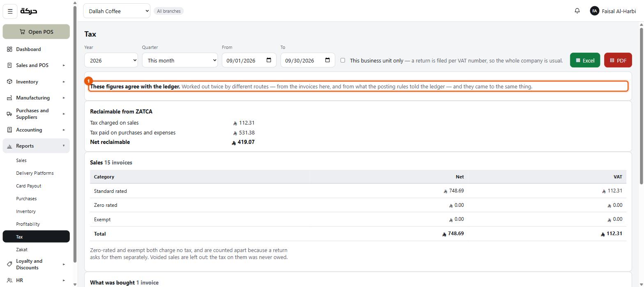Click the FA user avatar
The image size is (644, 287).
point(594,11)
